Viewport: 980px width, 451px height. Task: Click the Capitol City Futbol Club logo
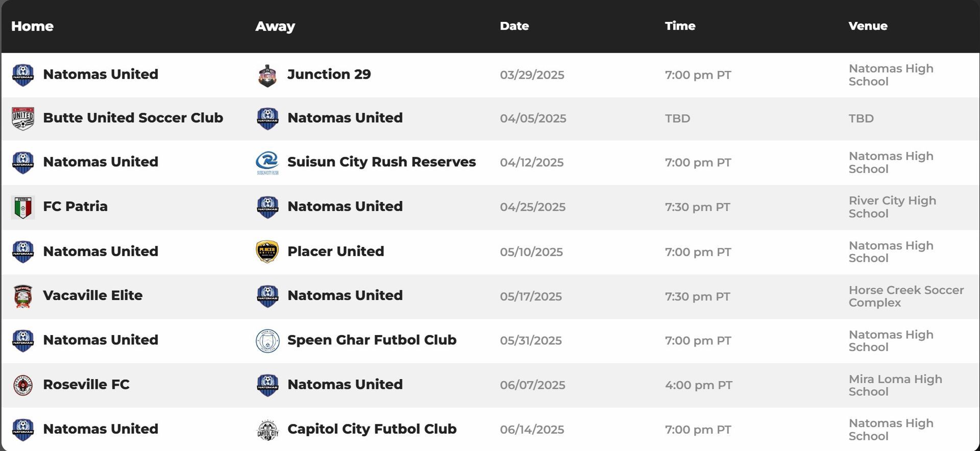[x=267, y=430]
